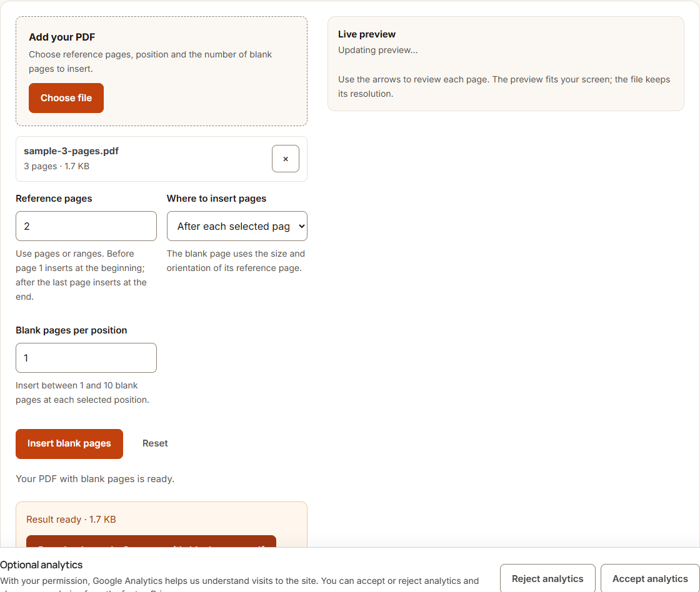This screenshot has width=700, height=592.
Task: Click the '3 pages · 1.7 KB' file info
Action: click(x=57, y=166)
